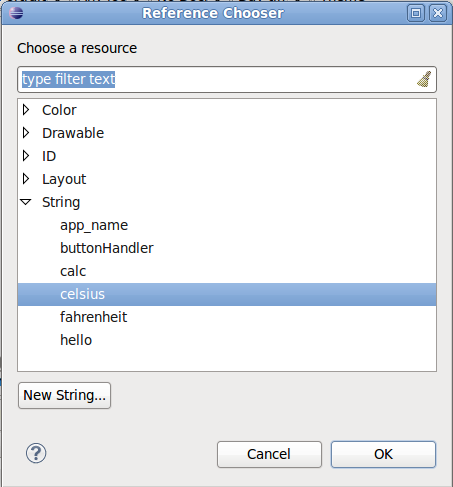Click the clear filter broom icon

[x=424, y=79]
